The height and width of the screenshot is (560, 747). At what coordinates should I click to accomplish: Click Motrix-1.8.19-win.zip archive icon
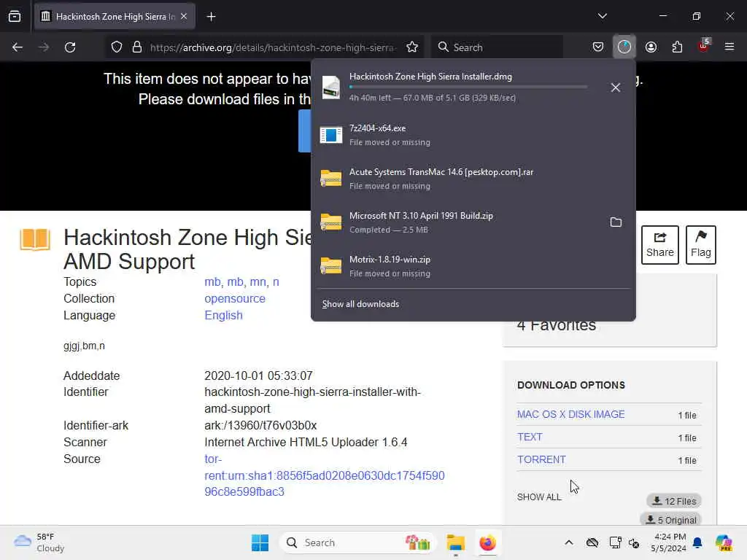tap(331, 265)
